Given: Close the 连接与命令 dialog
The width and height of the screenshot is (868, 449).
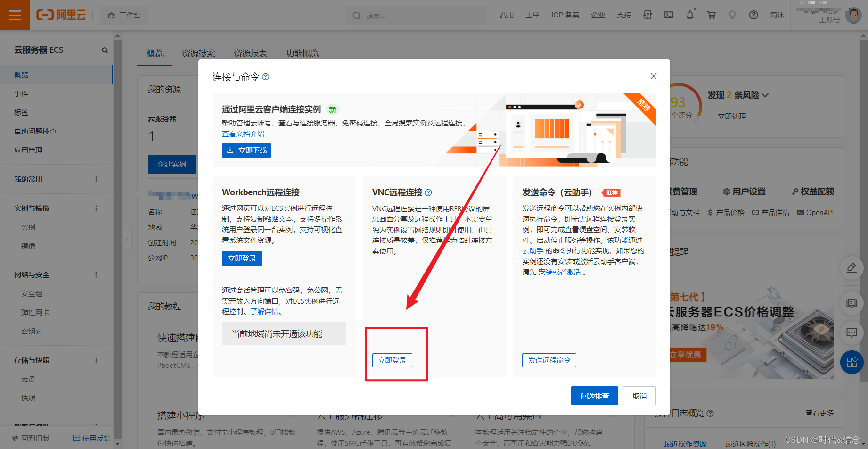Looking at the screenshot, I should pyautogui.click(x=654, y=76).
